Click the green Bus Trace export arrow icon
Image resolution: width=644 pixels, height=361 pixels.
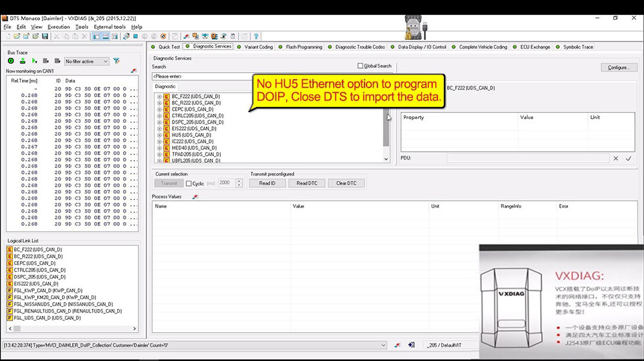pos(23,61)
